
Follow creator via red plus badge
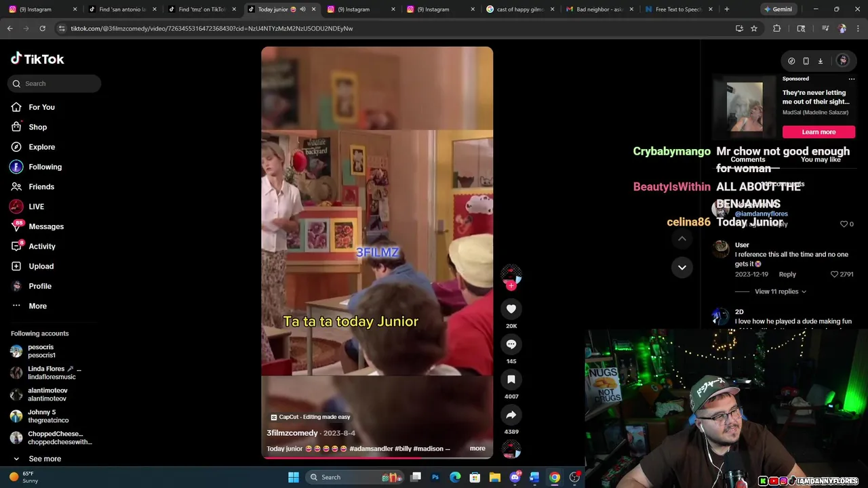511,286
